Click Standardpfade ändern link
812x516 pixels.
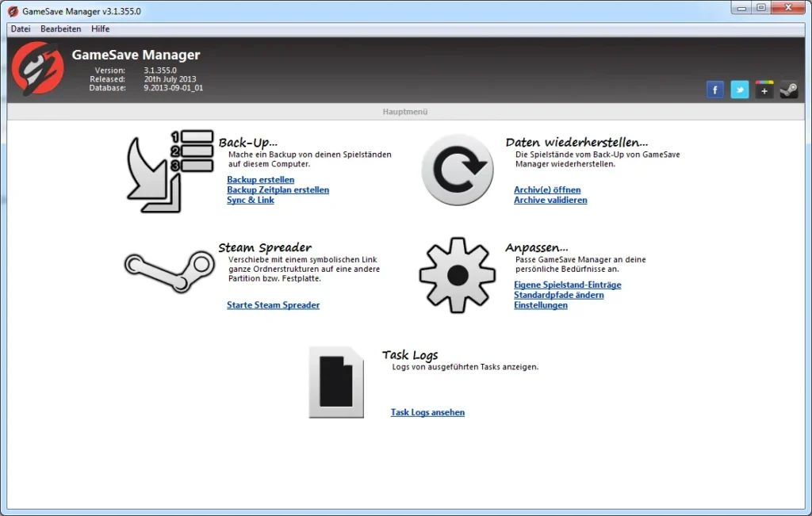coord(559,295)
